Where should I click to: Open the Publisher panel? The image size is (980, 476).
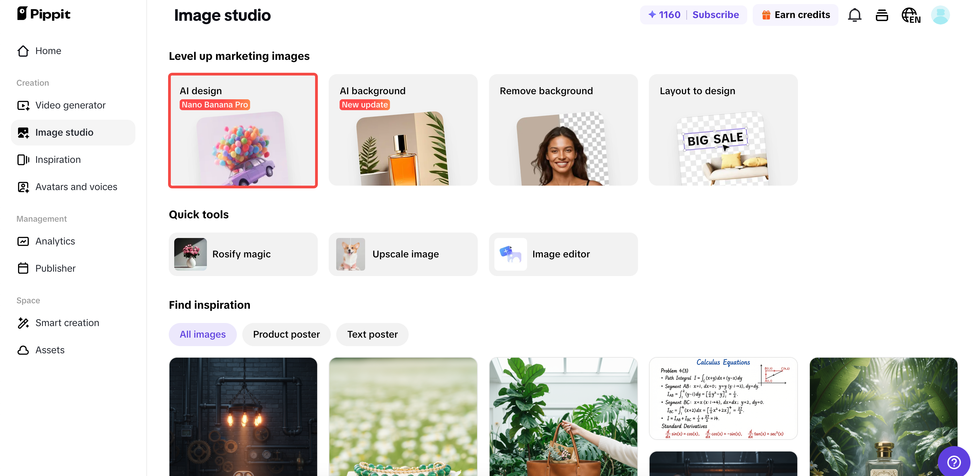55,268
